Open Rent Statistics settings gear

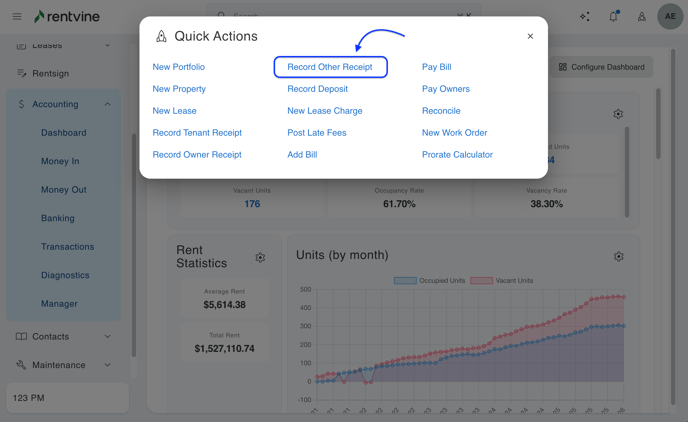(x=260, y=258)
